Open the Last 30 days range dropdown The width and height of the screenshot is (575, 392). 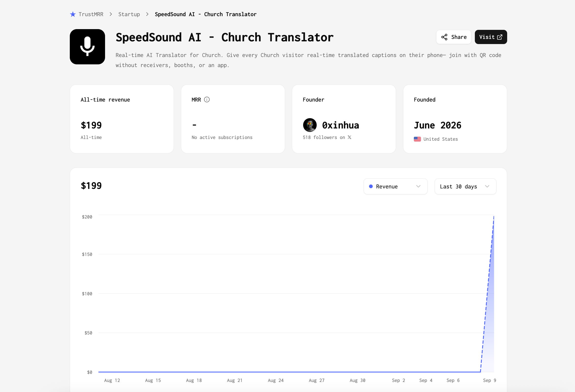pos(465,186)
